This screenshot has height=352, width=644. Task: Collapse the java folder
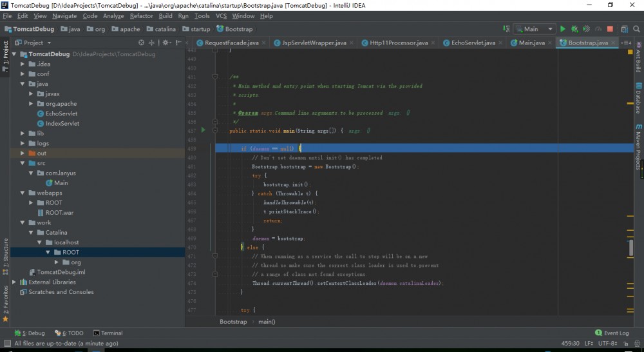pos(23,84)
